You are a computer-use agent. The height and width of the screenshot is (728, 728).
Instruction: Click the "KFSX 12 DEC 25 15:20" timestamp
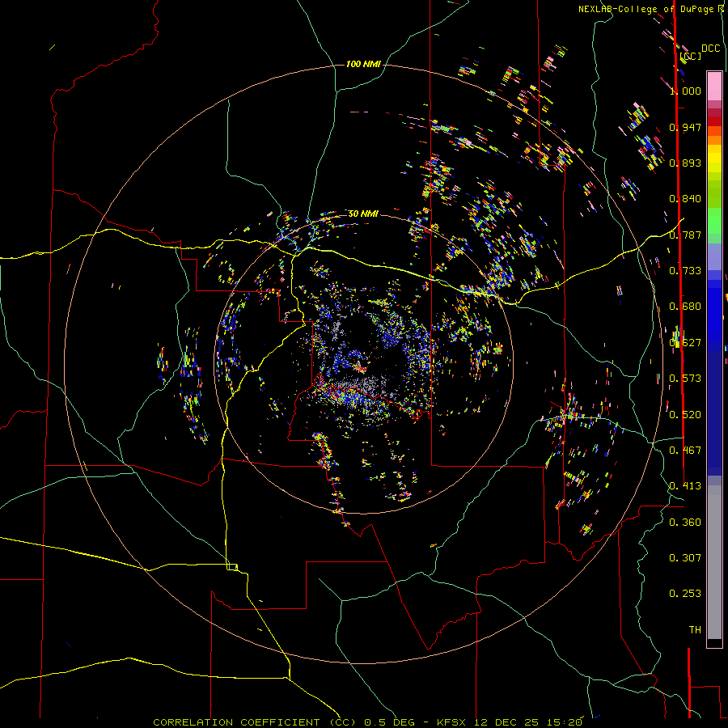(510, 722)
